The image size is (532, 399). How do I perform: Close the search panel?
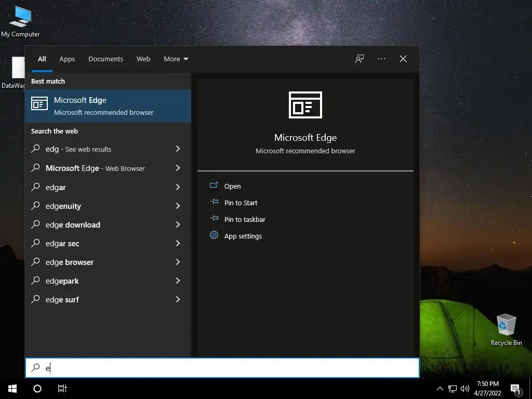tap(403, 59)
